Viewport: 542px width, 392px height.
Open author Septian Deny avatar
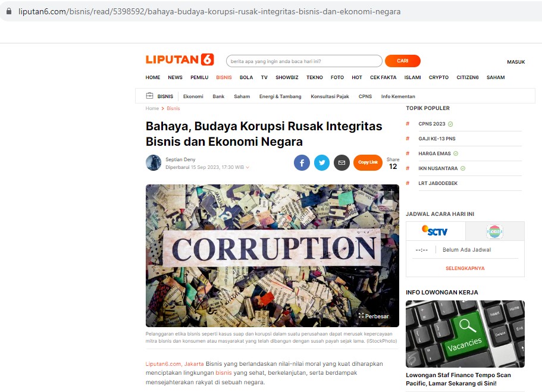pyautogui.click(x=153, y=163)
